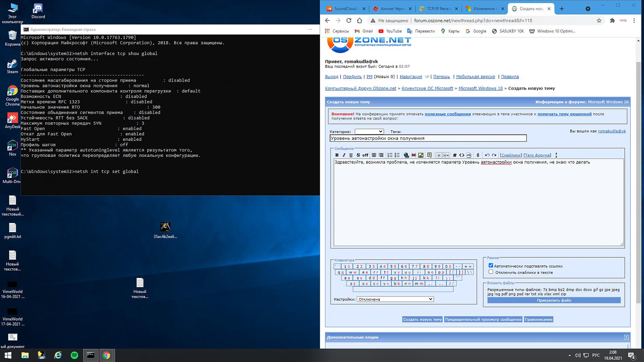Click the Тема subject input field
Screen dimensions: 644x362
click(x=428, y=138)
